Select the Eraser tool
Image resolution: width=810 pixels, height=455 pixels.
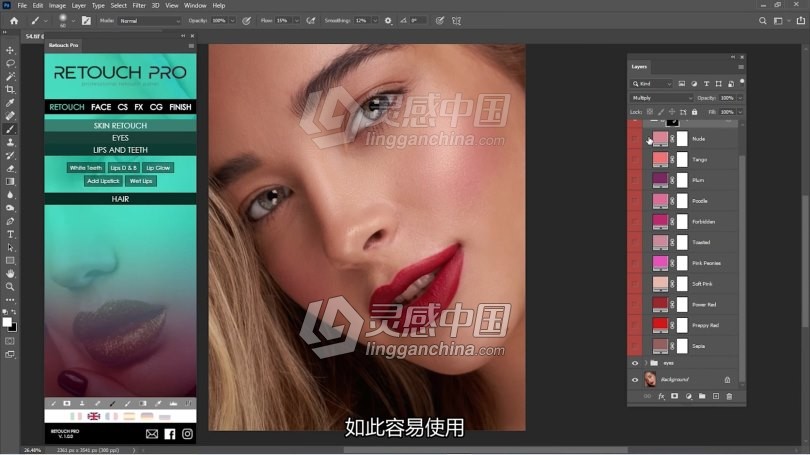pyautogui.click(x=10, y=168)
